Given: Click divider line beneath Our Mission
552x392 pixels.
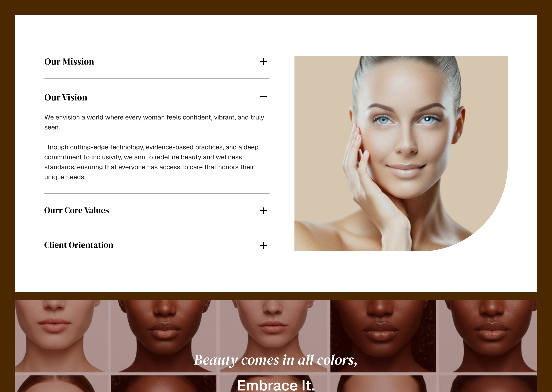Looking at the screenshot, I should click(x=157, y=79).
